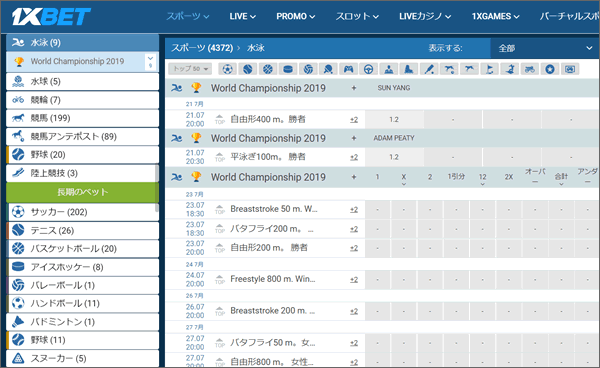
Task: Click the ice hockey puck filter icon
Action: pos(288,69)
